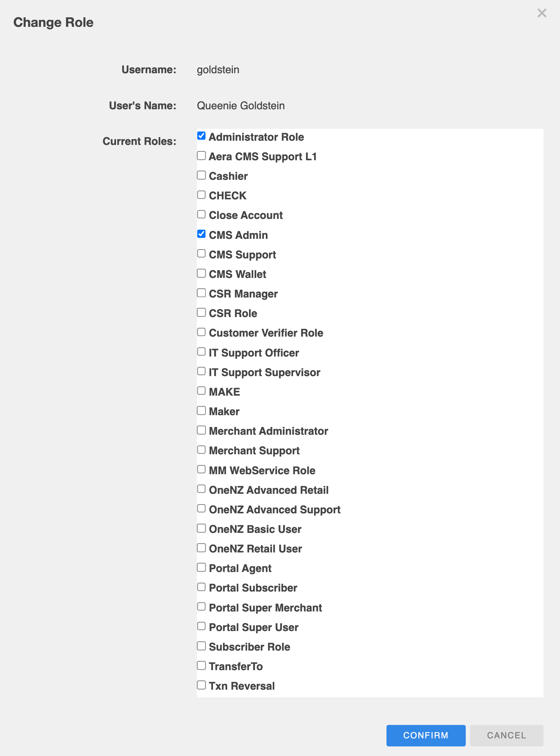Image resolution: width=560 pixels, height=756 pixels.
Task: Check the IT Support Supervisor role
Action: pyautogui.click(x=201, y=371)
